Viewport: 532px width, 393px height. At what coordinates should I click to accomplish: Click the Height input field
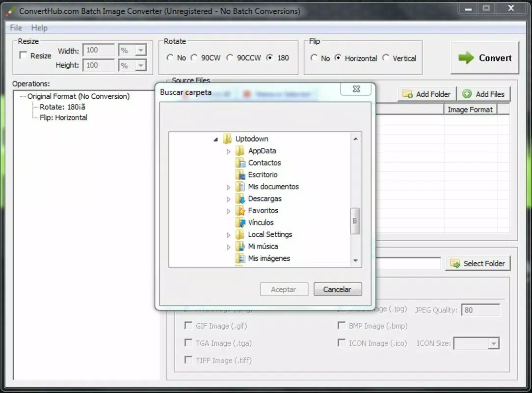[99, 65]
